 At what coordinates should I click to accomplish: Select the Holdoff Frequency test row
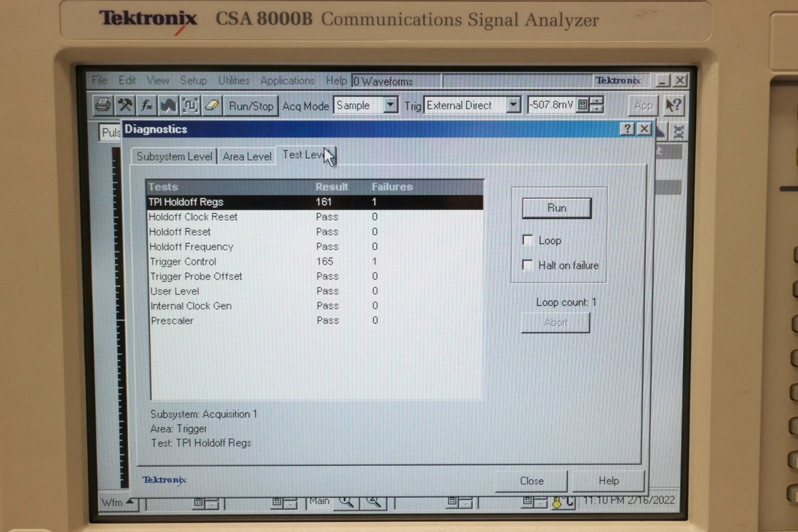coord(315,247)
